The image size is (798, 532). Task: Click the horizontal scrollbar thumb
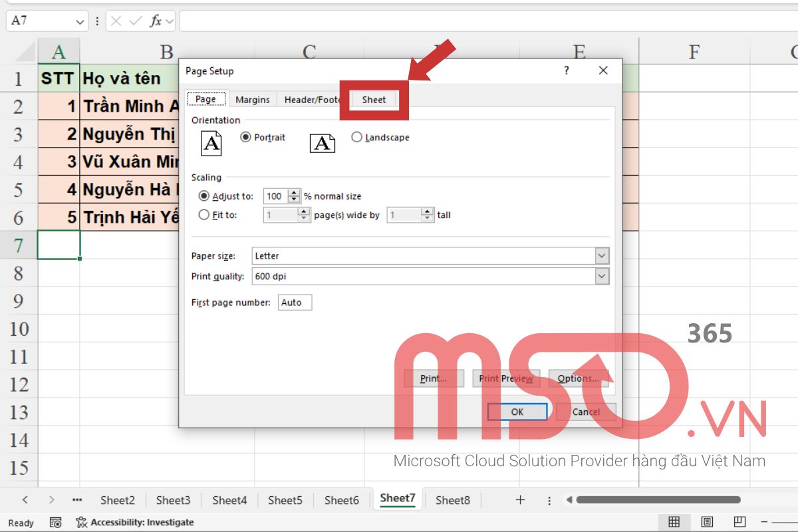coord(658,499)
